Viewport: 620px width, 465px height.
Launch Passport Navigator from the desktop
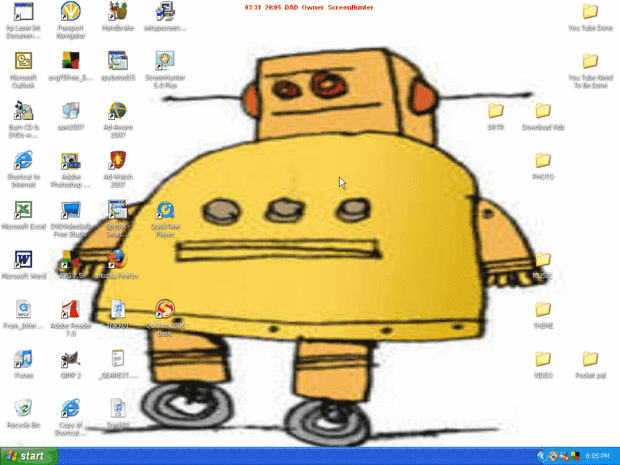tap(70, 12)
